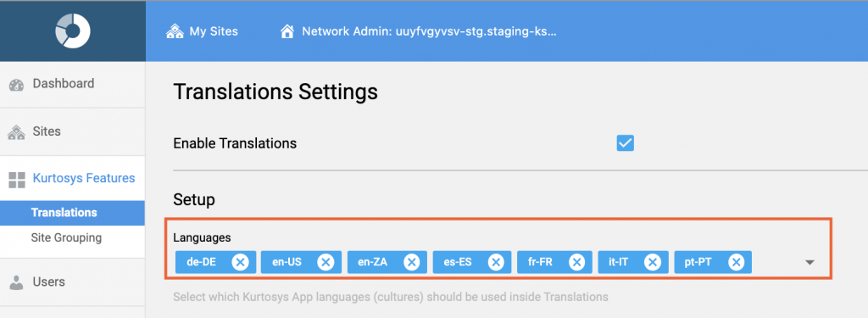This screenshot has height=318, width=868.
Task: Click the Network Admin home icon
Action: click(x=287, y=31)
